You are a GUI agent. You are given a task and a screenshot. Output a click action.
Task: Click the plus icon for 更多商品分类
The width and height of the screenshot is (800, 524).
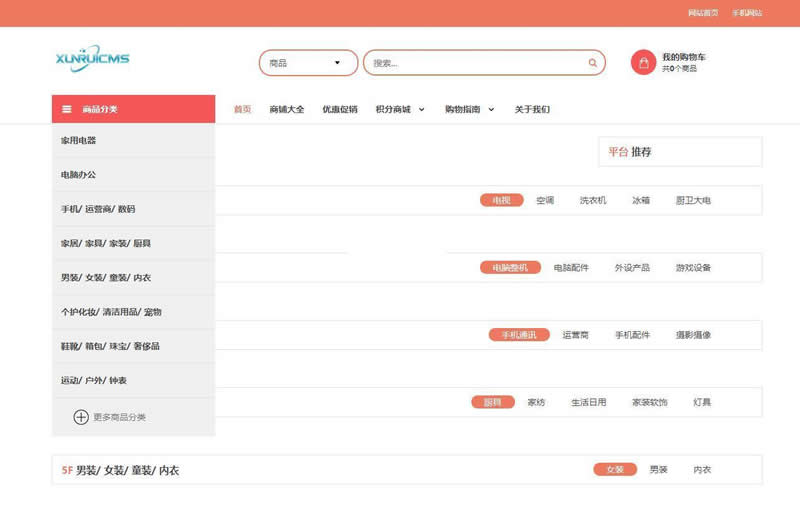pyautogui.click(x=81, y=417)
